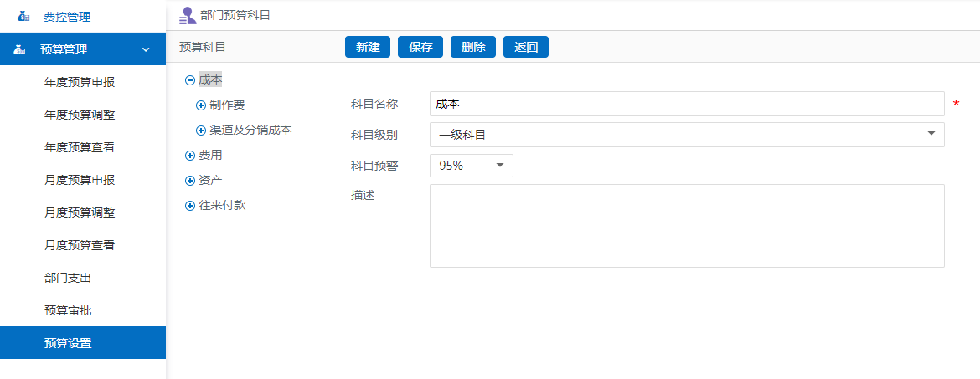This screenshot has width=980, height=379.
Task: Go to 月度预算查看 page
Action: 80,245
